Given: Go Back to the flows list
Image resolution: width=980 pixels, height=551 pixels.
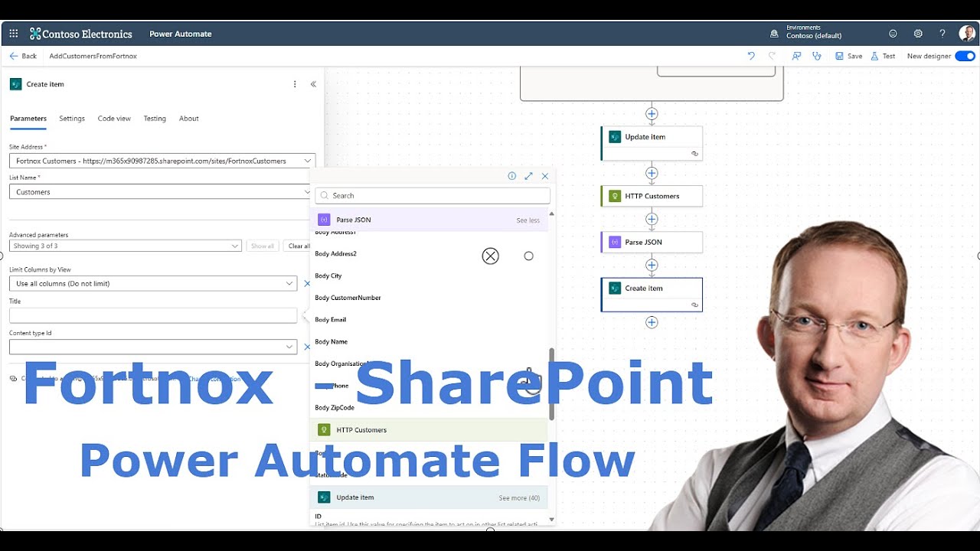Looking at the screenshot, I should [23, 56].
